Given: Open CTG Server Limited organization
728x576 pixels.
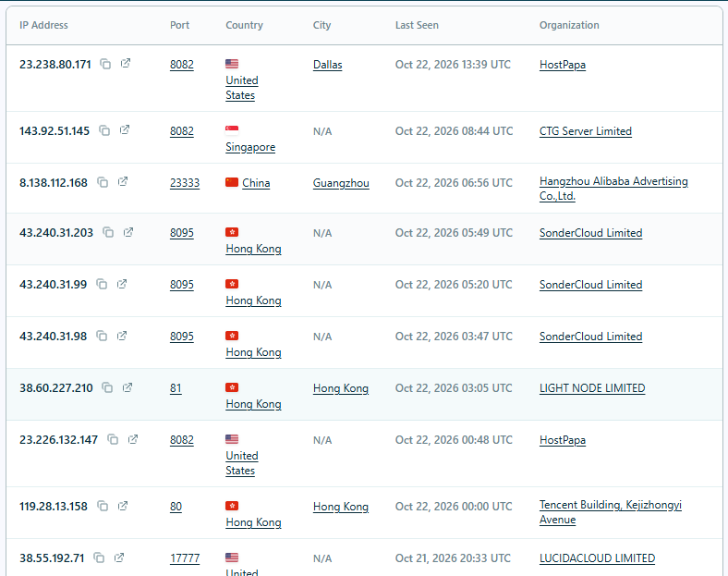Looking at the screenshot, I should click(586, 131).
